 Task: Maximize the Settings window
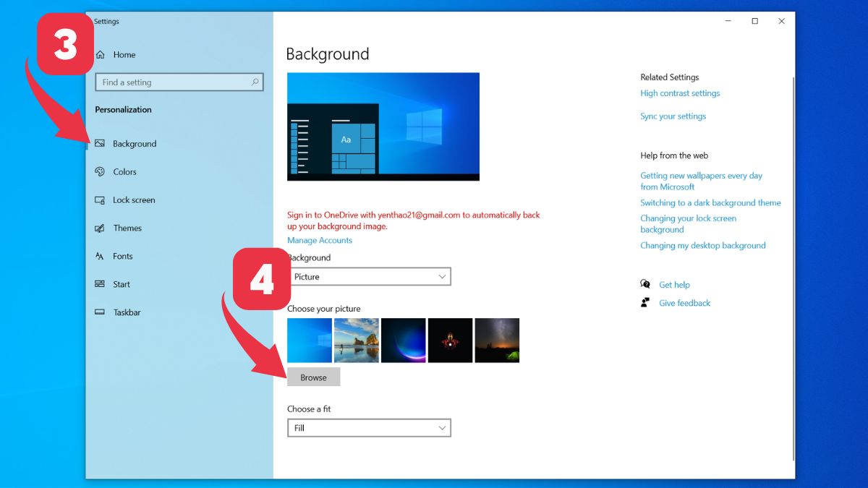pyautogui.click(x=754, y=22)
